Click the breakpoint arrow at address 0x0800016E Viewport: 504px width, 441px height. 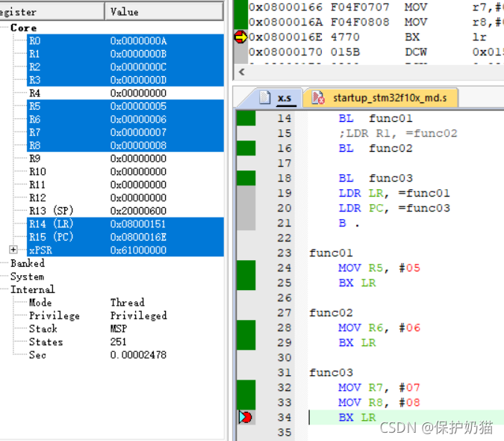(240, 37)
